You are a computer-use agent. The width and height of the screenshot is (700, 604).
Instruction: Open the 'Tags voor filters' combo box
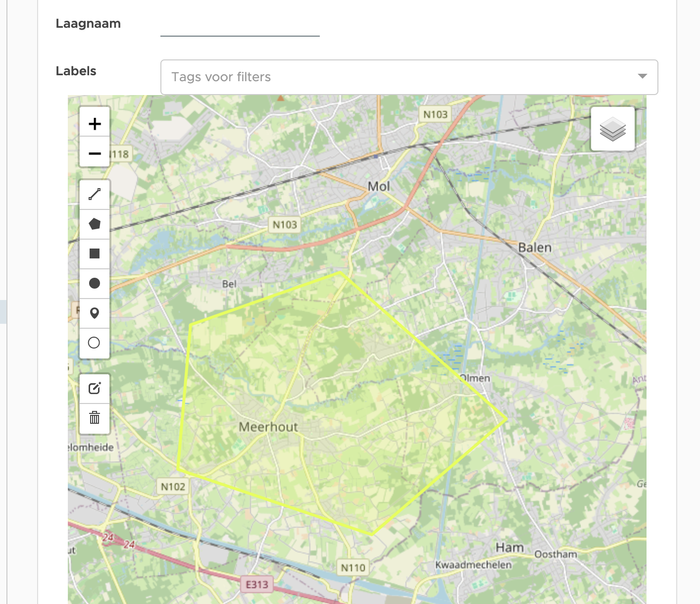coord(396,77)
